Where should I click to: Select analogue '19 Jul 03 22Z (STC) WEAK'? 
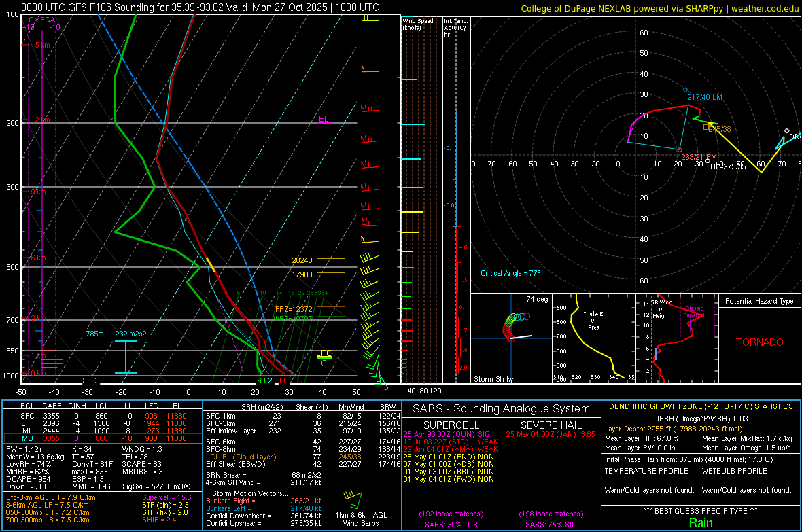(x=451, y=442)
